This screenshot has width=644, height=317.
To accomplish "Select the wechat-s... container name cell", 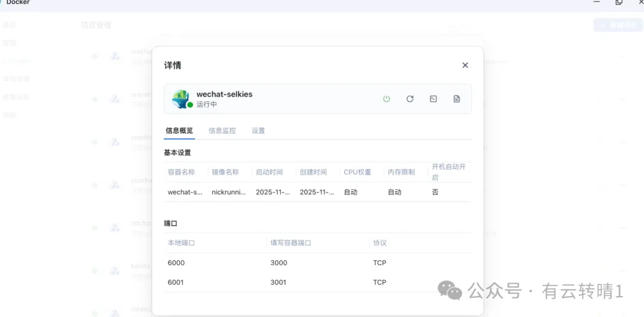I will (185, 192).
